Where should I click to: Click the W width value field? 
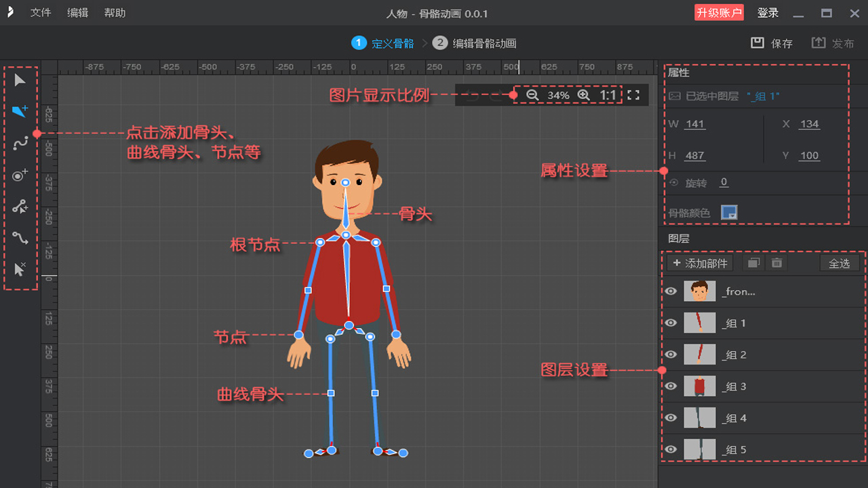695,124
